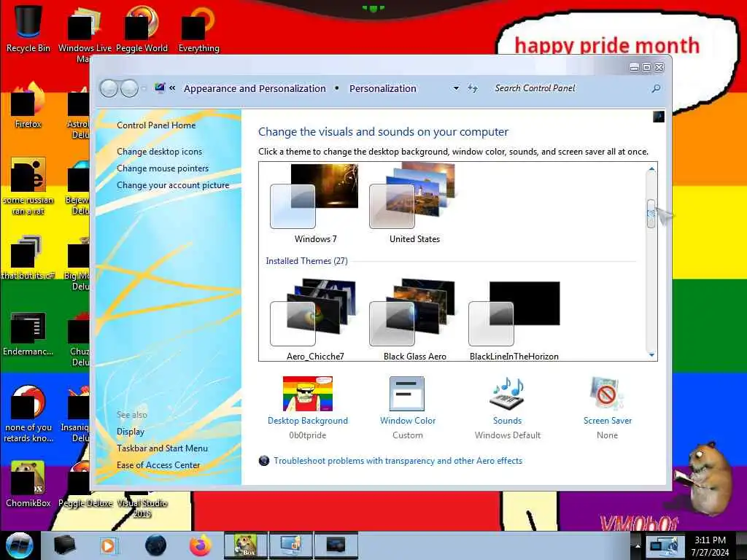Click the Window Color icon
Viewport: 747px width, 560px height.
click(x=407, y=394)
